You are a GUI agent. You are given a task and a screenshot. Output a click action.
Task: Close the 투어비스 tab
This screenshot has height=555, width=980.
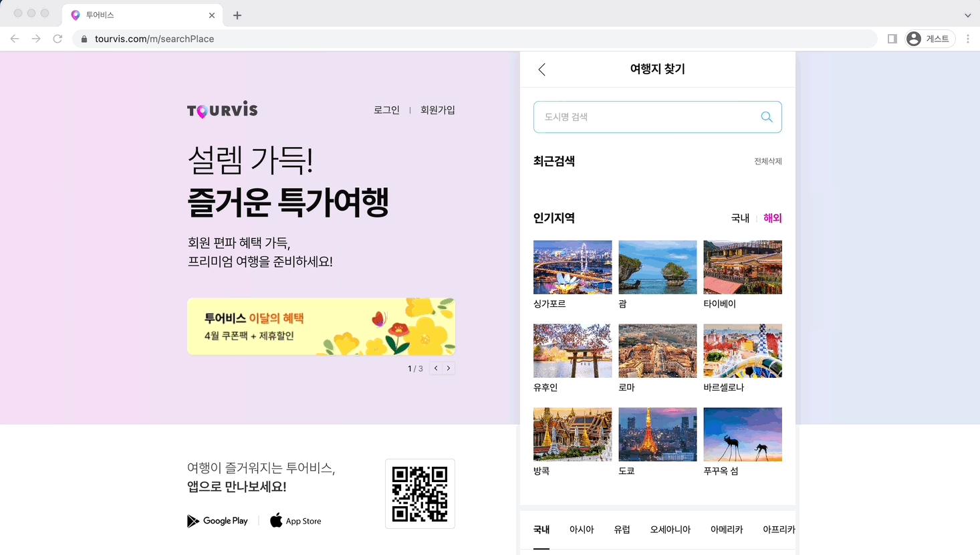(212, 15)
